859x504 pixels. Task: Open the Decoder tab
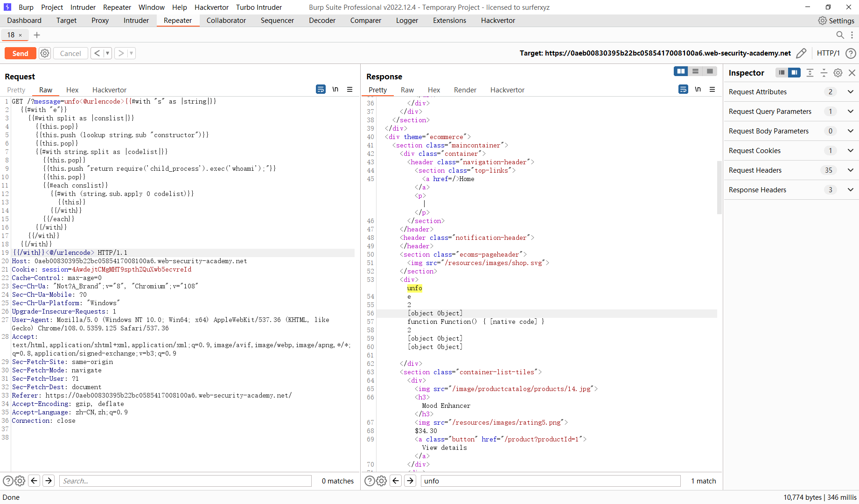[x=322, y=21]
